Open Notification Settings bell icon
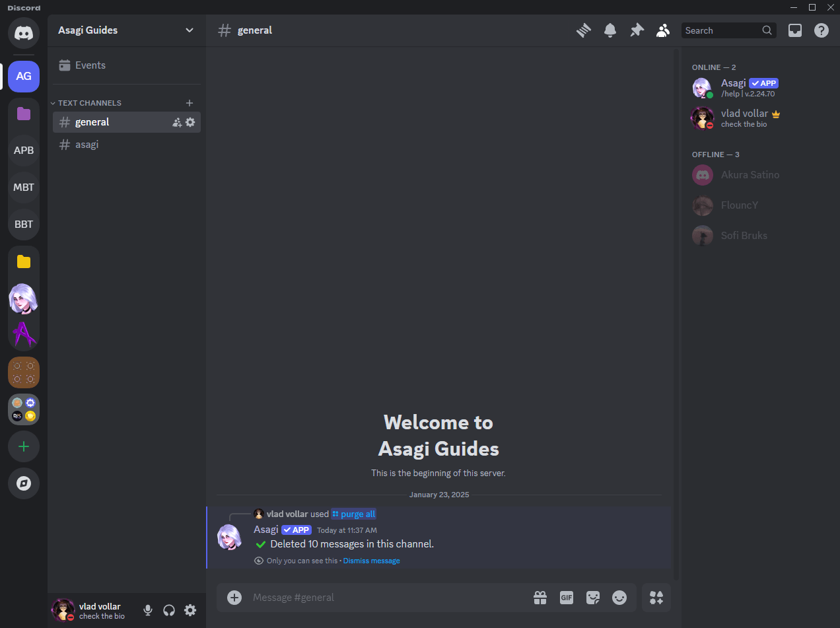840x628 pixels. [610, 30]
